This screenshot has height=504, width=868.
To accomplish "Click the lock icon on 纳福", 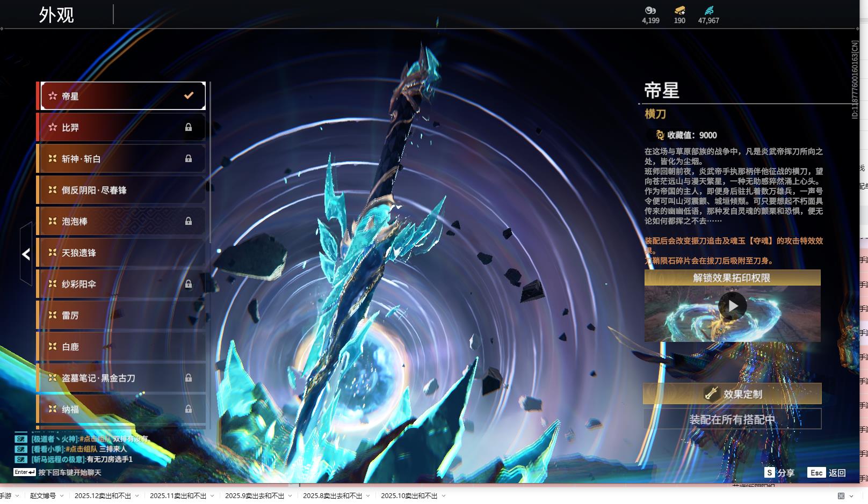I will click(x=189, y=409).
